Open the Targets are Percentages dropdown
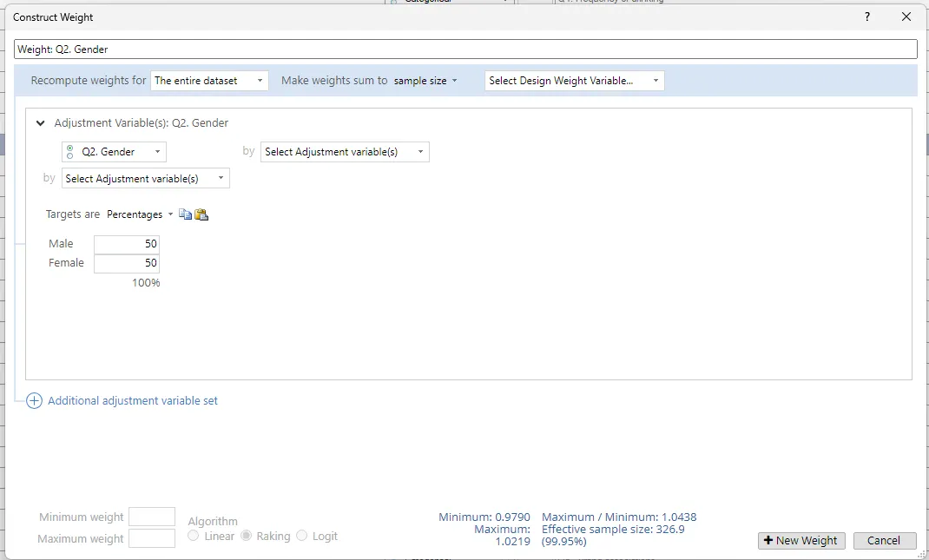Screen dimensions: 929x560 pyautogui.click(x=139, y=214)
